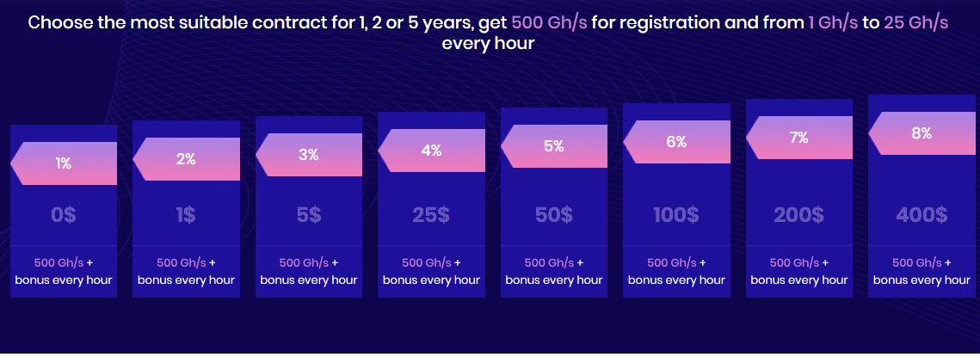
Task: Click the 2% pink ribbon badge
Action: pos(186,159)
